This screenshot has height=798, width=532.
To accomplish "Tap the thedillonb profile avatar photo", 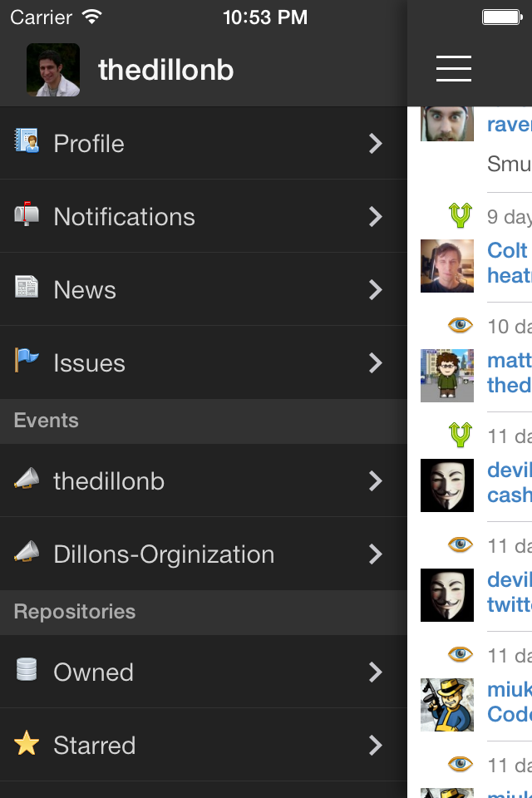I will click(x=53, y=70).
